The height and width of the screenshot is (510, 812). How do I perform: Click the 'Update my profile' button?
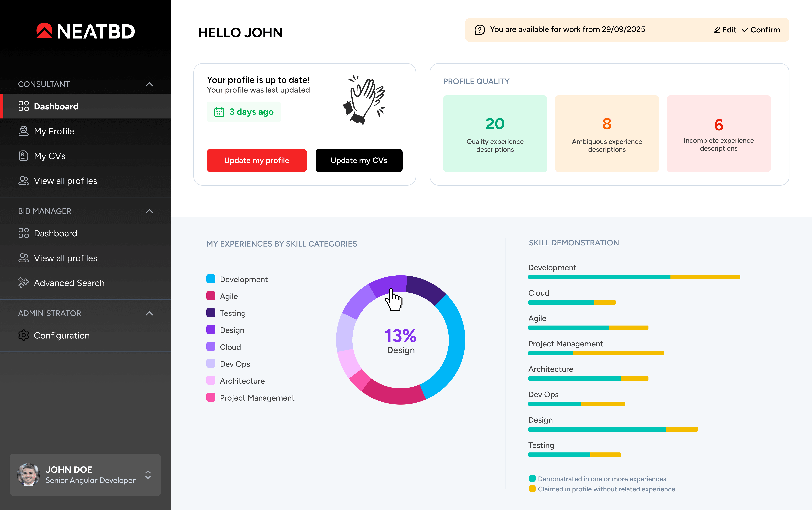tap(257, 160)
